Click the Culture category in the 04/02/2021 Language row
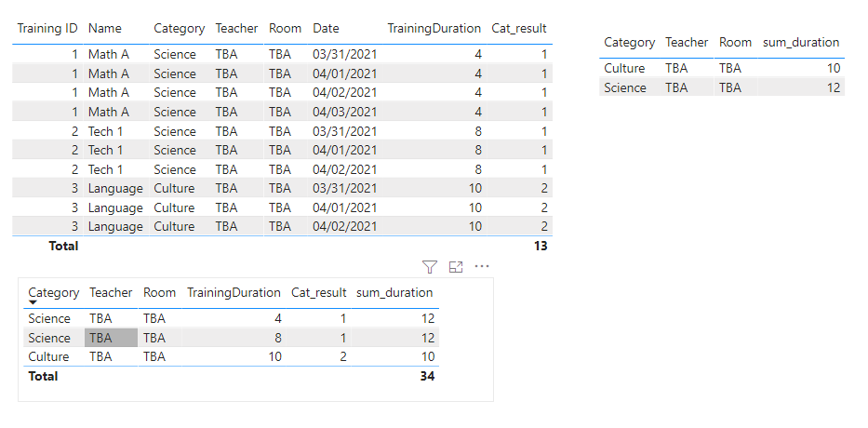 (174, 226)
